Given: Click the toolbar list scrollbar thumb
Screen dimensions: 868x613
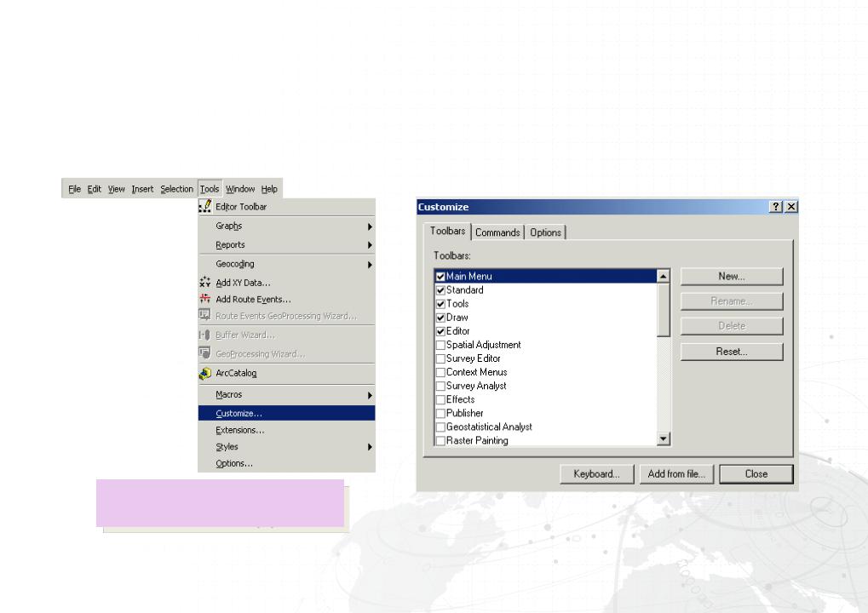Looking at the screenshot, I should pos(664,310).
